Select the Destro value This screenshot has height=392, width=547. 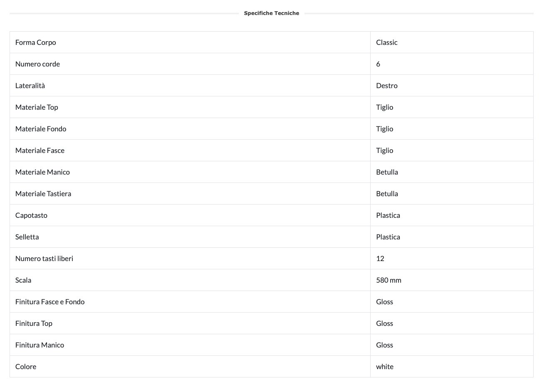[386, 86]
